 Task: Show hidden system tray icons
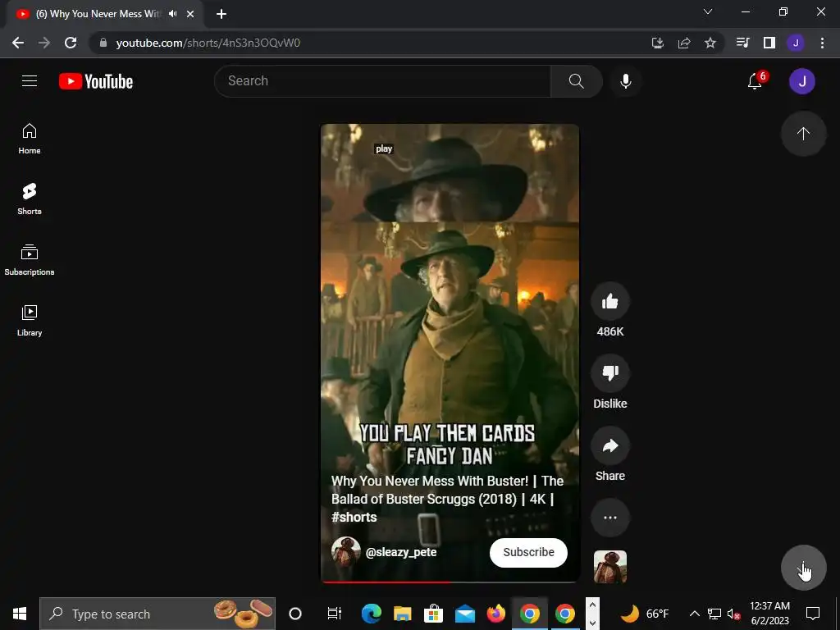click(x=694, y=614)
